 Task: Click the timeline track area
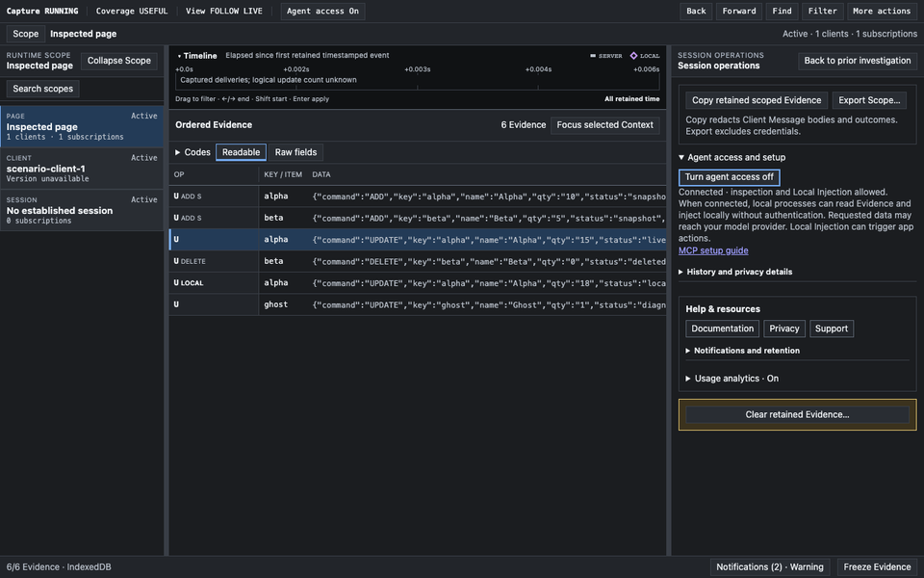click(x=417, y=81)
